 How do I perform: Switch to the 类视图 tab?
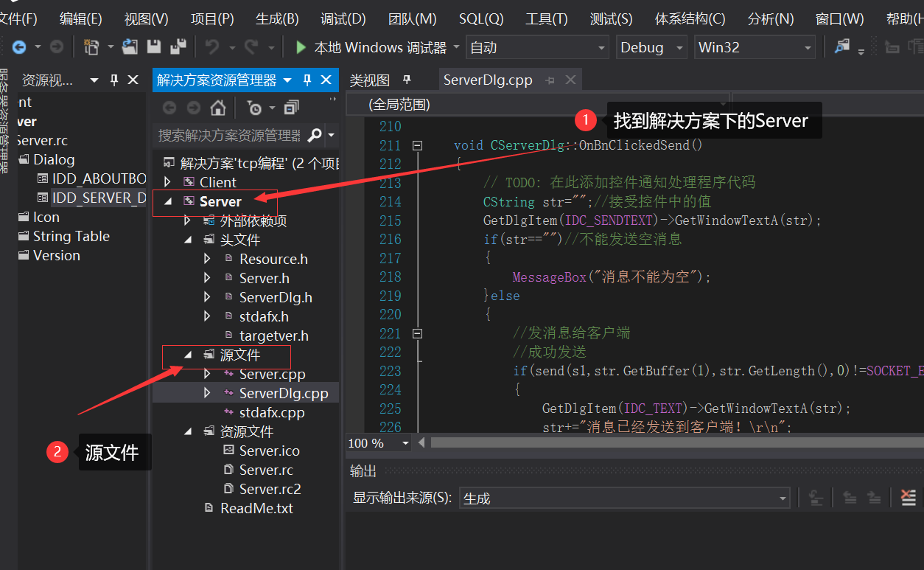click(368, 80)
